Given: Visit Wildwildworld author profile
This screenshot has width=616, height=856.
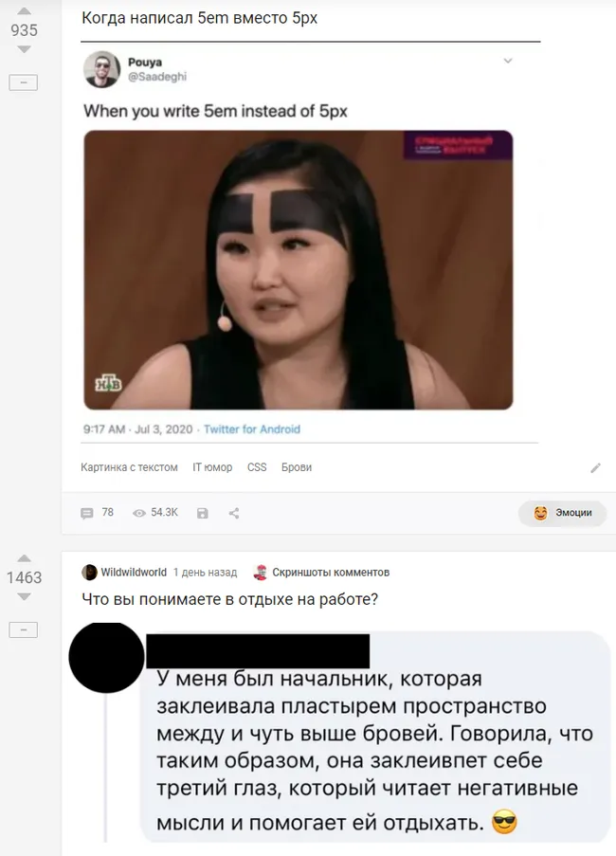Looking at the screenshot, I should click(x=134, y=573).
